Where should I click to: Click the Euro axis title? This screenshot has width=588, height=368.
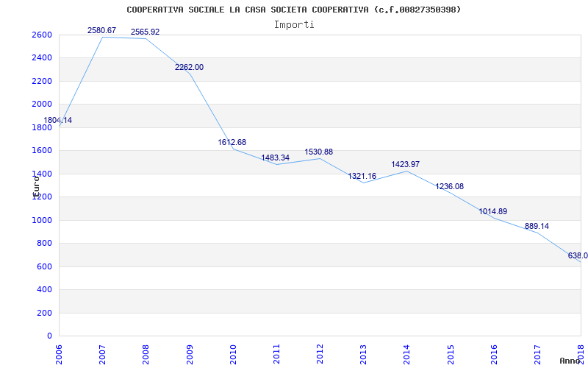[x=36, y=186]
